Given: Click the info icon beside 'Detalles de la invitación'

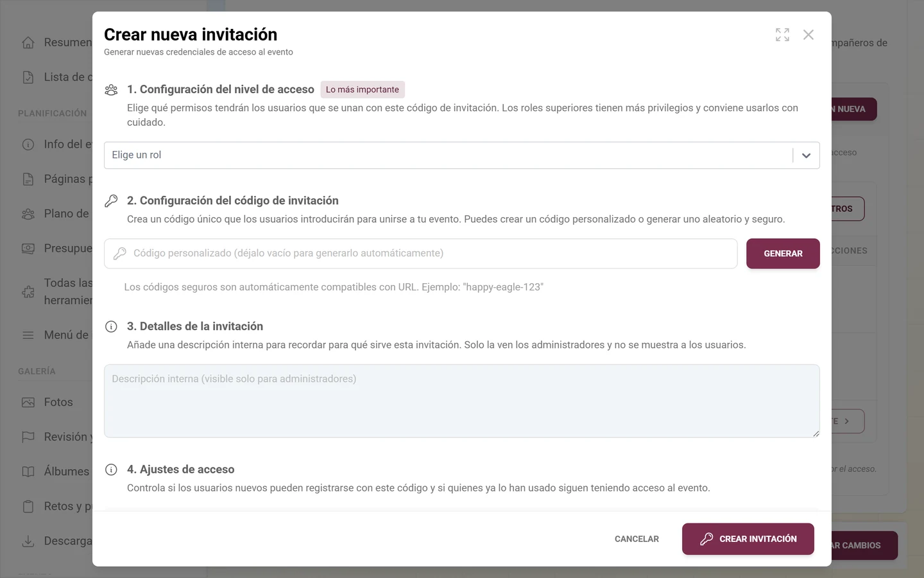Looking at the screenshot, I should pyautogui.click(x=111, y=327).
